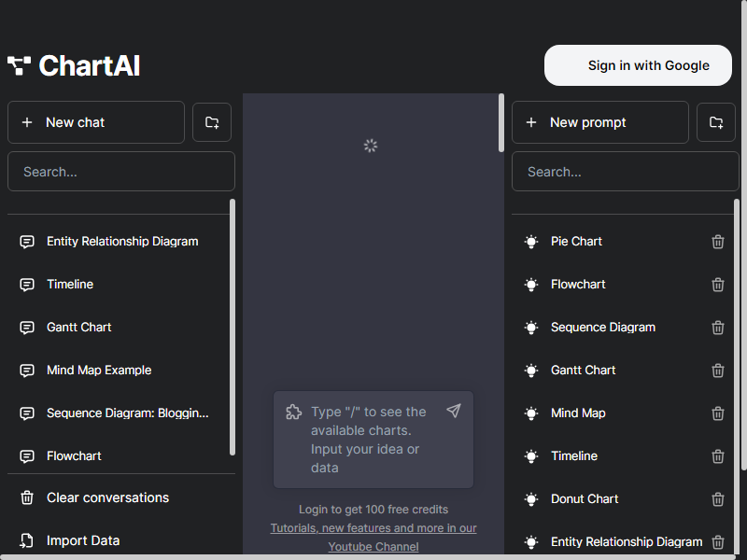The height and width of the screenshot is (560, 747).
Task: Click lightbulb icon beside Mind Map prompt
Action: coord(531,413)
